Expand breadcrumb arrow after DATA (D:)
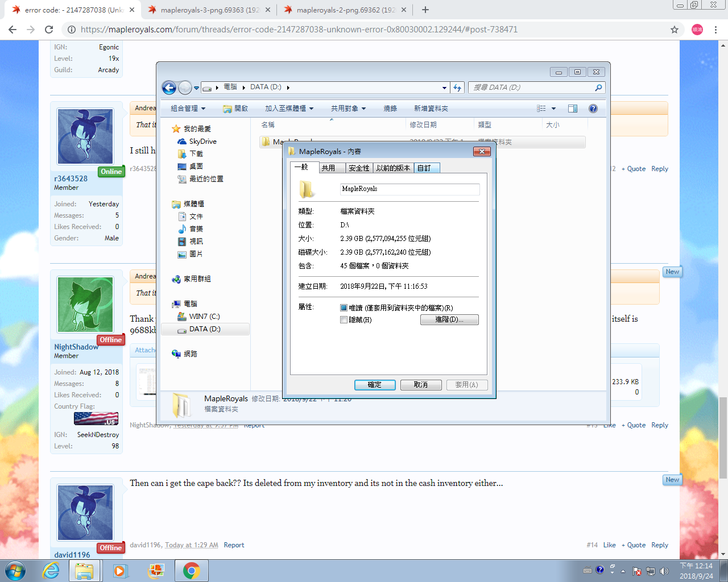This screenshot has width=728, height=582. tap(288, 88)
